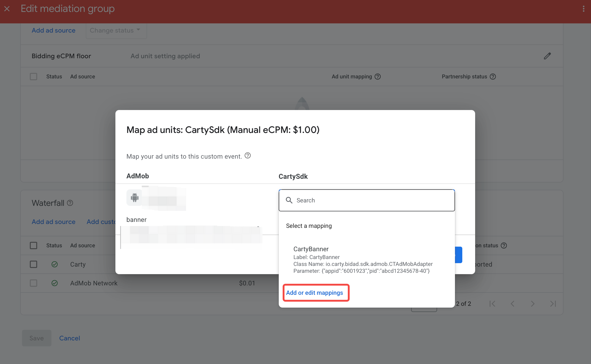Click the Save button
Image resolution: width=591 pixels, height=364 pixels.
point(37,338)
